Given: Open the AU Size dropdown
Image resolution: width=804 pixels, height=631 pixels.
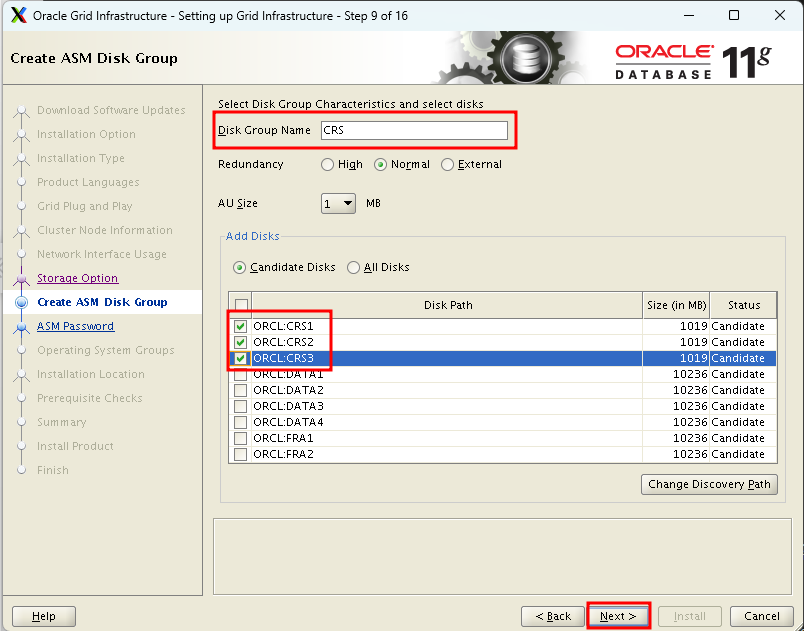Looking at the screenshot, I should [x=338, y=203].
